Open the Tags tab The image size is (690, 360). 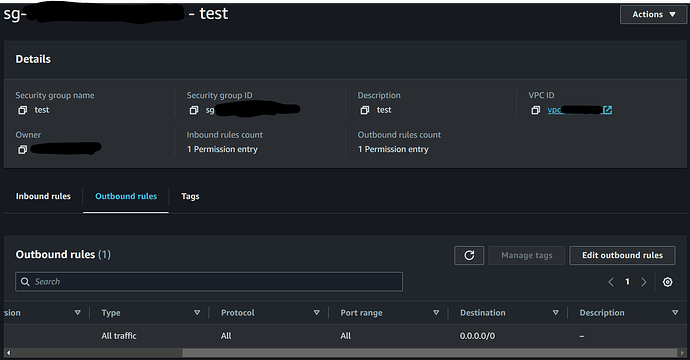[190, 196]
